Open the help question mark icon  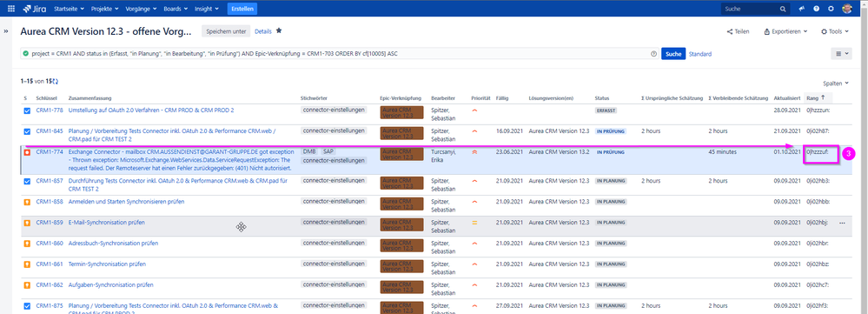817,9
